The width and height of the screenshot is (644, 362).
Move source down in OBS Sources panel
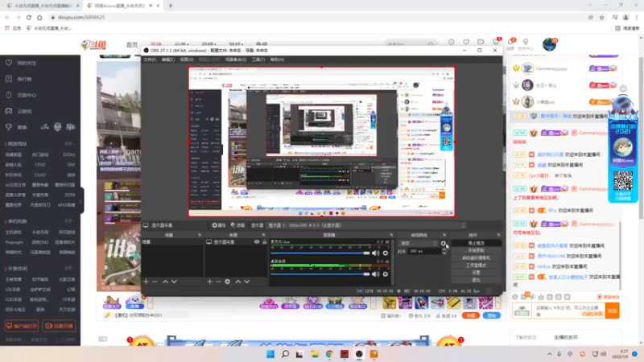click(247, 282)
